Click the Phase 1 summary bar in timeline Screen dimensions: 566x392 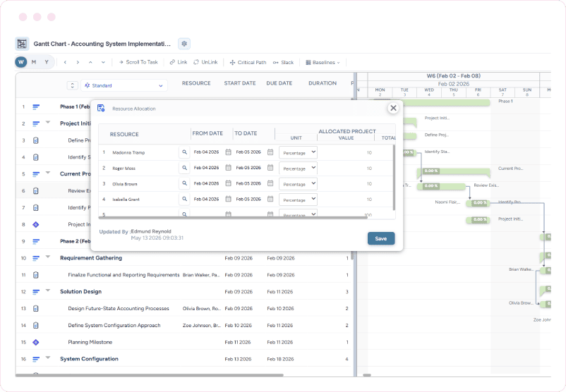446,103
